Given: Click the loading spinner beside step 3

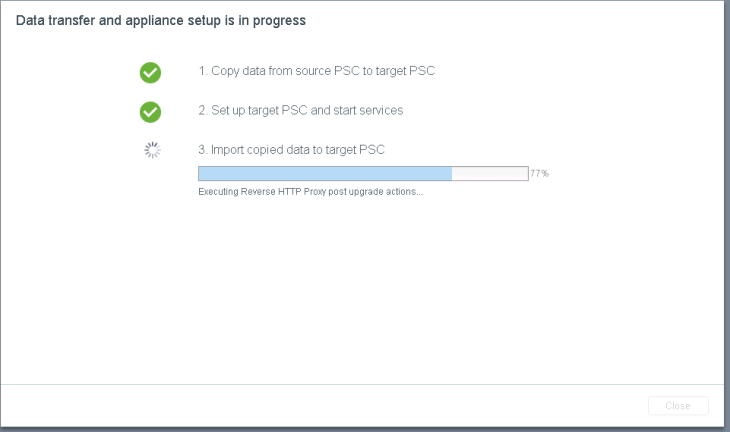Looking at the screenshot, I should [x=151, y=150].
